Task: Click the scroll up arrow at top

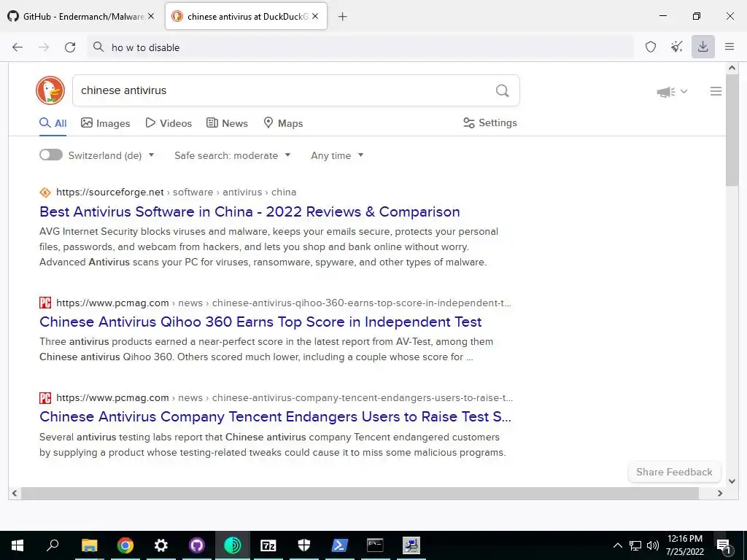Action: [x=732, y=68]
